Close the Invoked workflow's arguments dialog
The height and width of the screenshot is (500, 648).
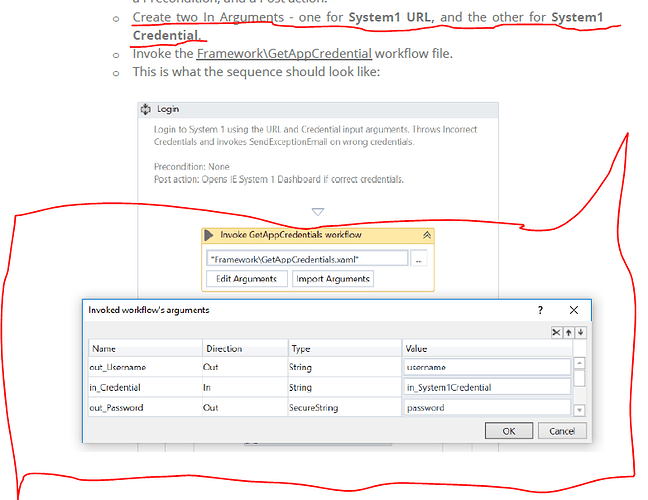pos(574,310)
